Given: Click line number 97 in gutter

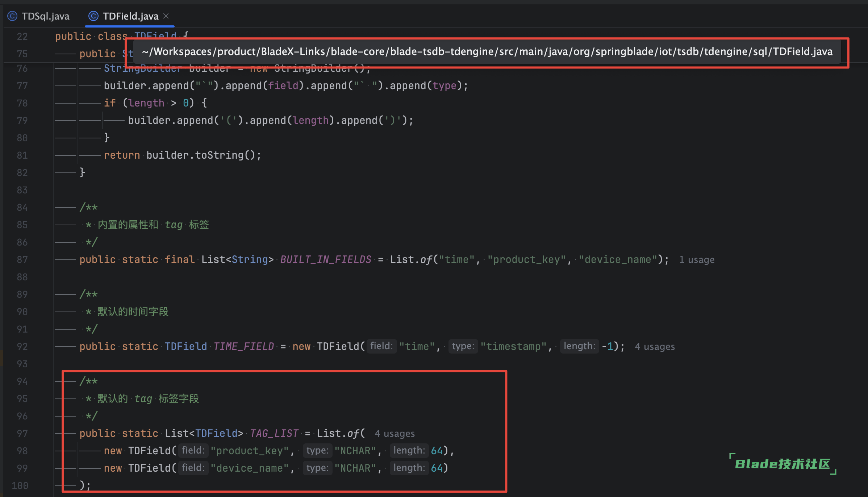Looking at the screenshot, I should [22, 434].
